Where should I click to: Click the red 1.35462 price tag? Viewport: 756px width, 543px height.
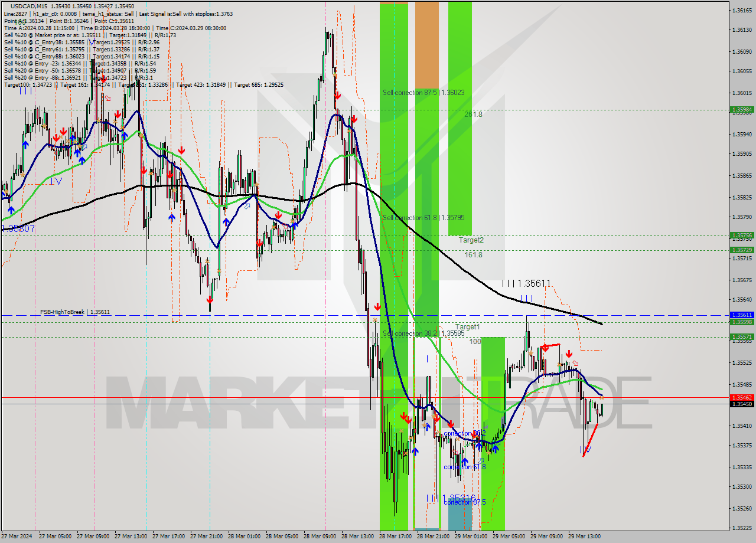point(742,398)
